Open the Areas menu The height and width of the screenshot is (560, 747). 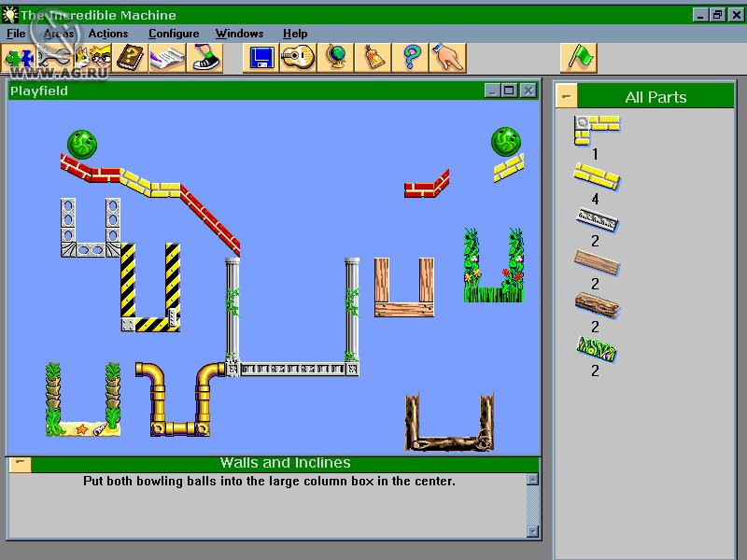pyautogui.click(x=59, y=34)
